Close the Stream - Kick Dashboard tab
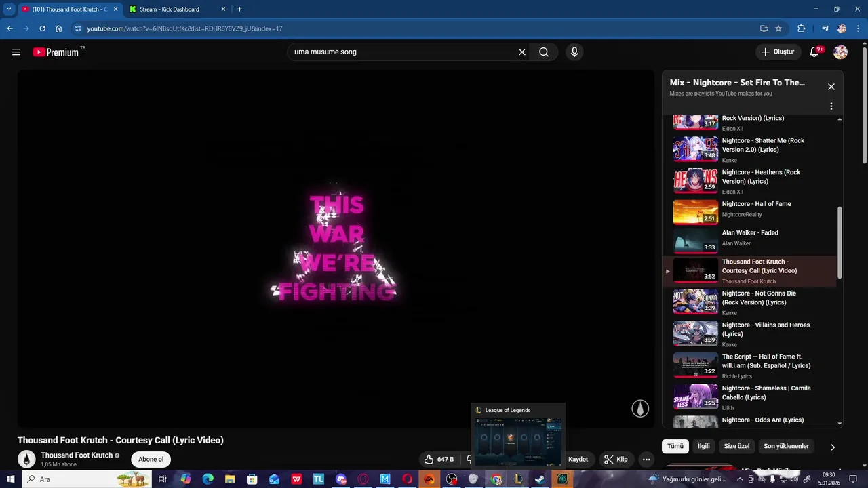 [x=223, y=9]
